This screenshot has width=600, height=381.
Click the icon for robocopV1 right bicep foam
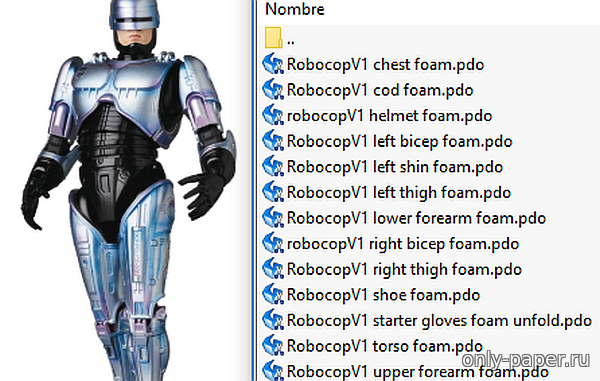(x=273, y=244)
